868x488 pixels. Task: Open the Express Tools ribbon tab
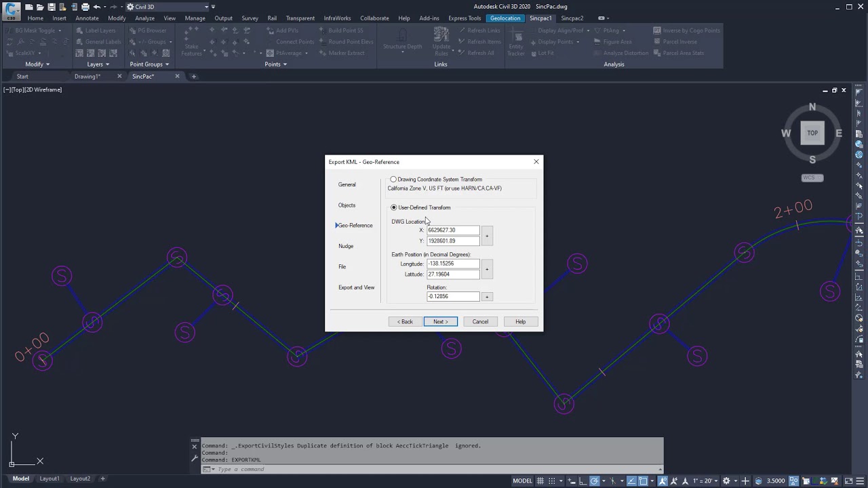tap(465, 18)
